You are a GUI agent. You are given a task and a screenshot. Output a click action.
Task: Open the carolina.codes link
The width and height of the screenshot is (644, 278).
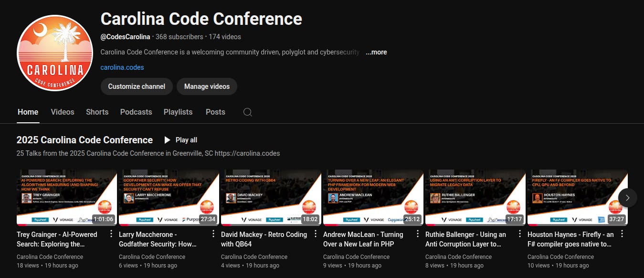(x=122, y=67)
